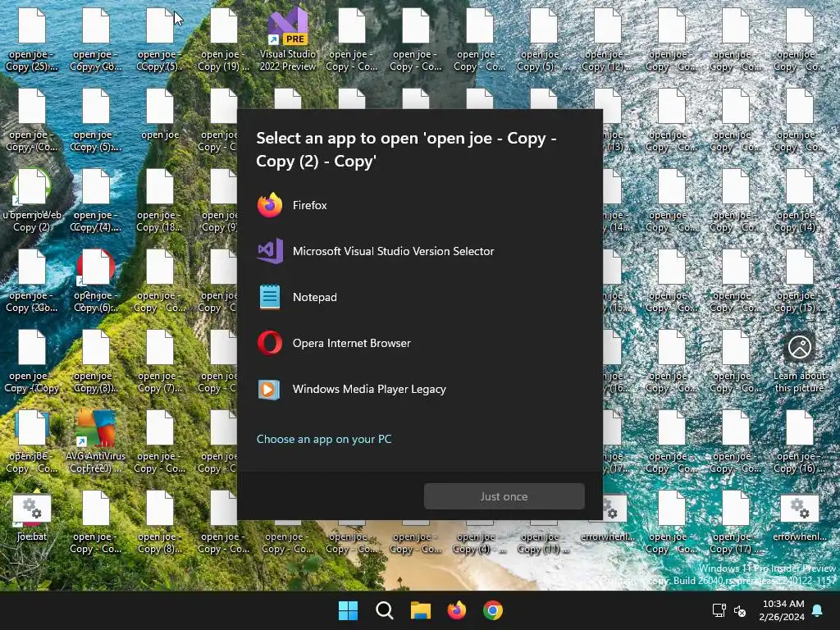
Task: Select the 'open joe - Copy (18' file
Action: 160,201
